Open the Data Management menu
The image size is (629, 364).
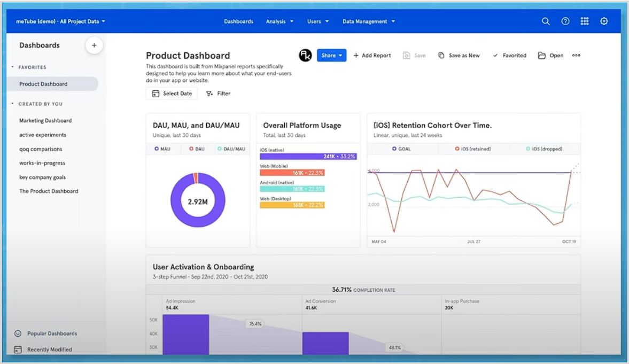[368, 21]
